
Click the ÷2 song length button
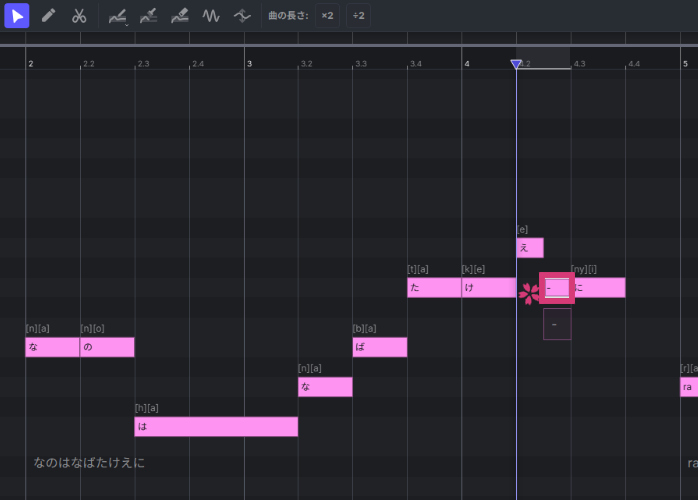tap(359, 16)
